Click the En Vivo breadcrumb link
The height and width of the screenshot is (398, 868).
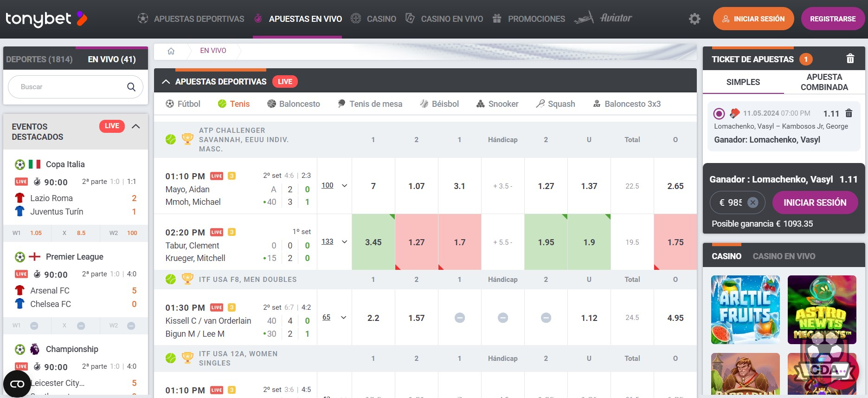pyautogui.click(x=213, y=51)
